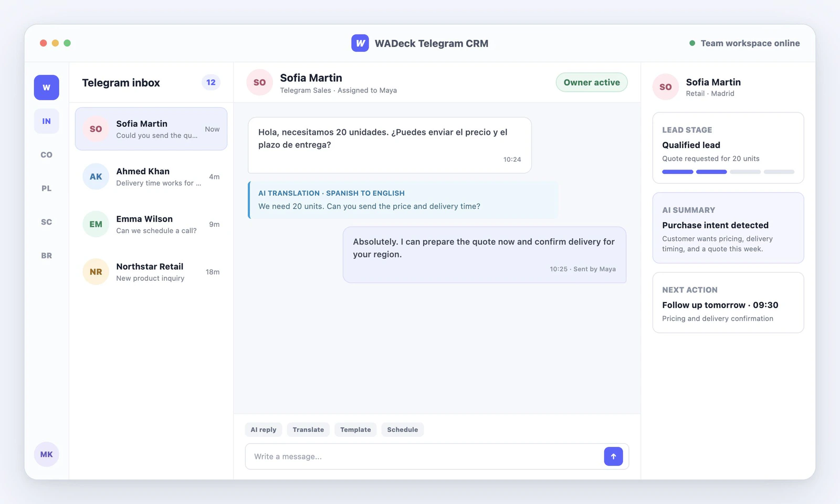Send the message with the arrow button
Image resolution: width=840 pixels, height=504 pixels.
coord(613,456)
